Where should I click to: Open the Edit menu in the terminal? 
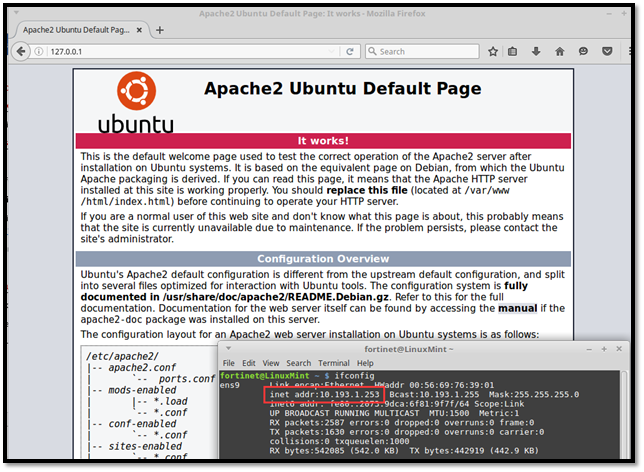(248, 363)
